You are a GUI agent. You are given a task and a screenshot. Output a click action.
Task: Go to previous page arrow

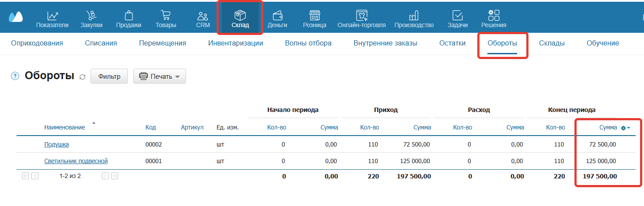pos(35,176)
